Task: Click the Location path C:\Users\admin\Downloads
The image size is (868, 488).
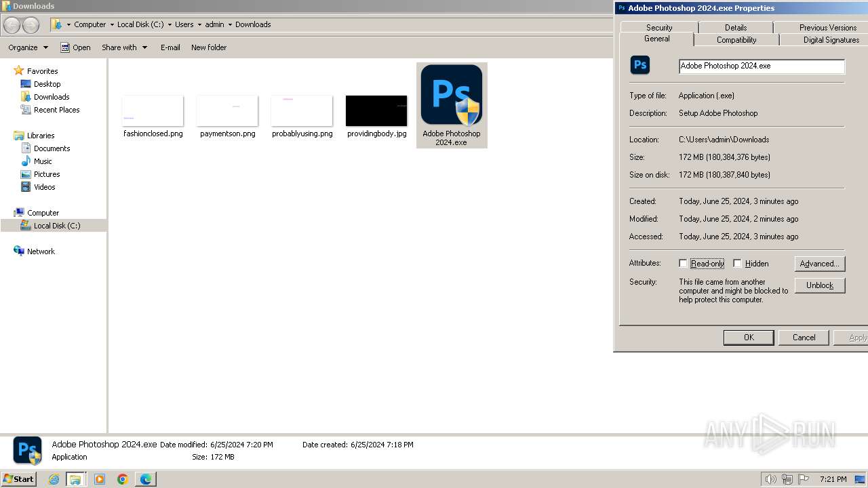Action: [x=724, y=140]
